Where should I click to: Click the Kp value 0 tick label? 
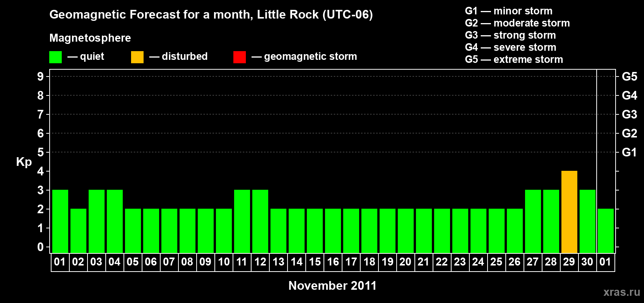click(41, 247)
